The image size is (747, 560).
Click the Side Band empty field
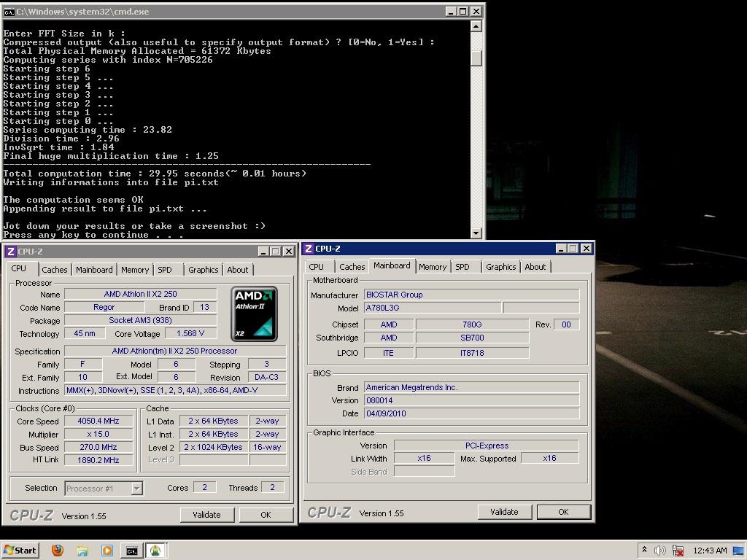(x=425, y=472)
